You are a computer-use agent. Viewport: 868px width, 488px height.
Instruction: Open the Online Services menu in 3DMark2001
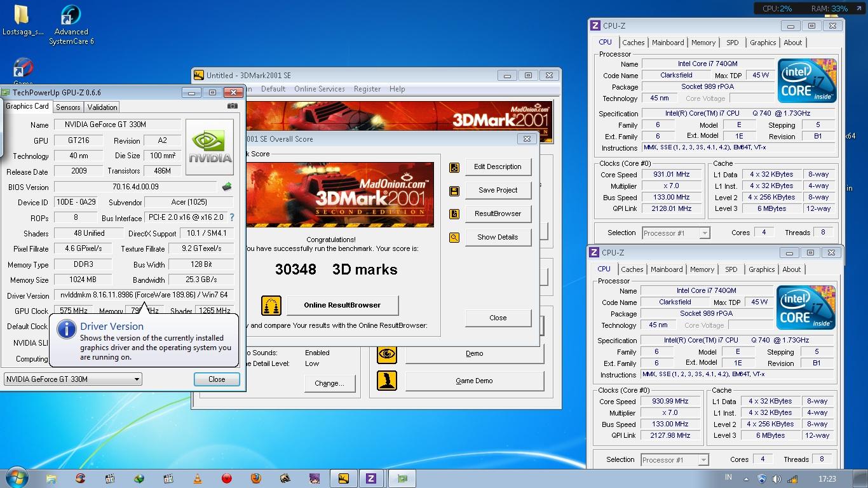tap(320, 89)
